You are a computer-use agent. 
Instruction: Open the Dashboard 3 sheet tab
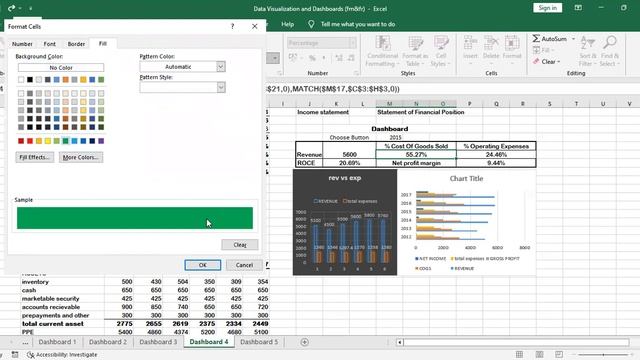pos(158,342)
